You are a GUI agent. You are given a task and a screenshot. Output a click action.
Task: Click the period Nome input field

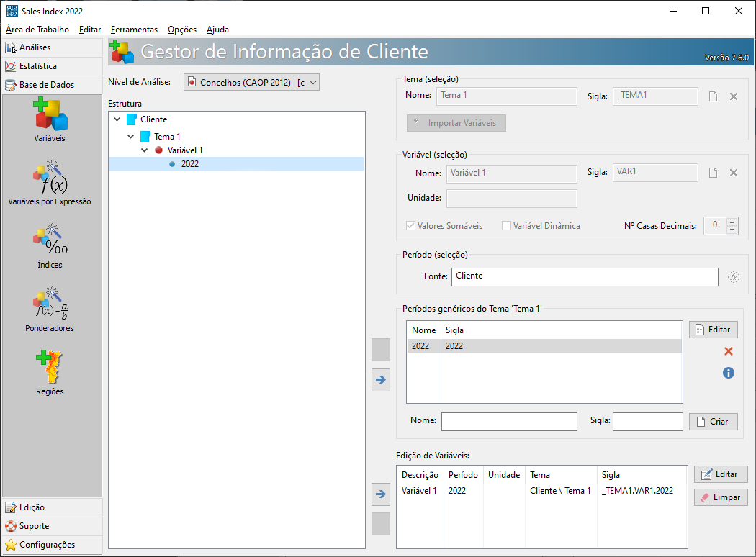point(509,421)
